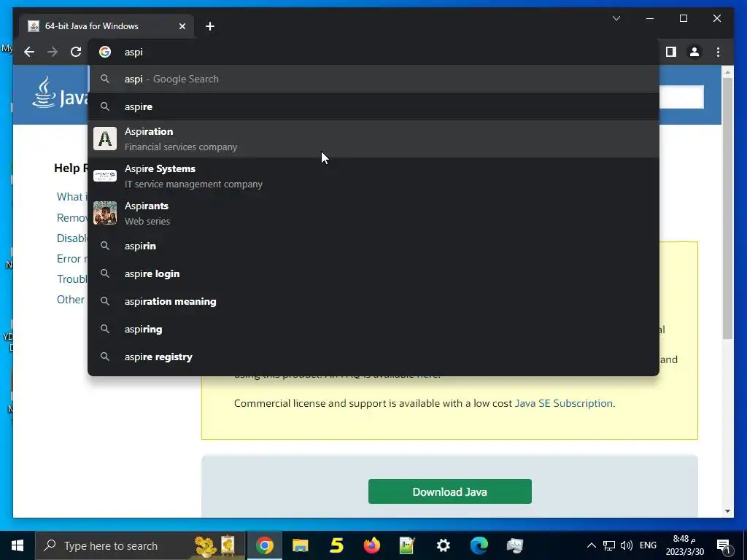
Task: Open a new tab with the plus button
Action: [x=210, y=26]
